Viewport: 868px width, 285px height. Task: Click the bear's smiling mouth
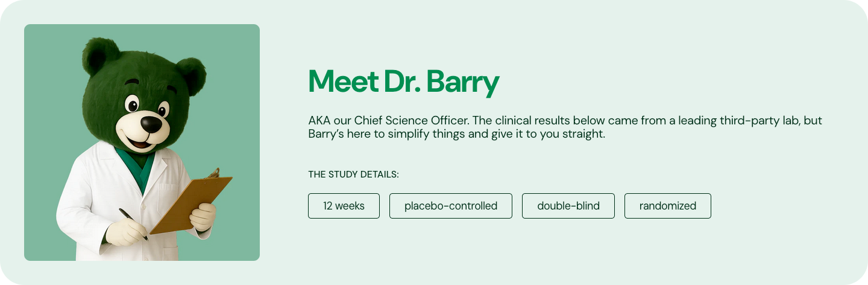[140, 142]
